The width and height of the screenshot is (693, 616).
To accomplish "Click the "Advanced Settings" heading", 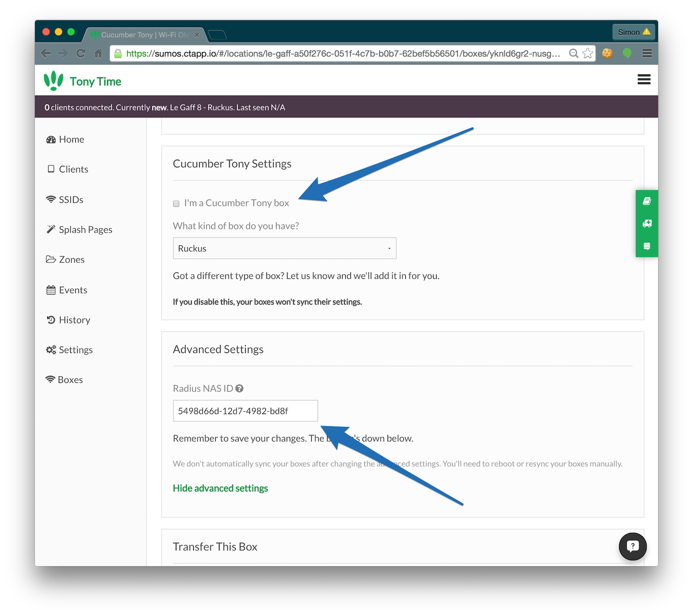I will point(218,349).
